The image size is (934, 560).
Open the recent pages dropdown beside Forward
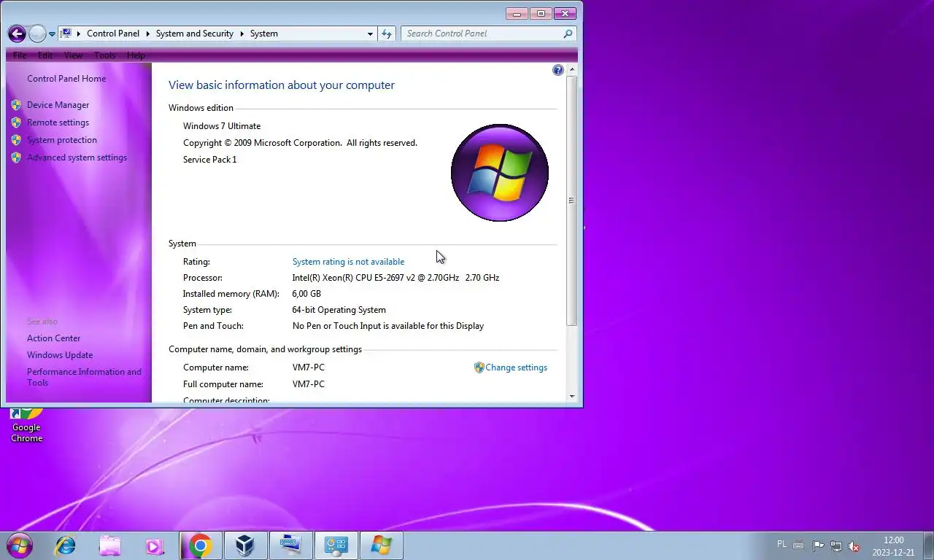pyautogui.click(x=52, y=34)
